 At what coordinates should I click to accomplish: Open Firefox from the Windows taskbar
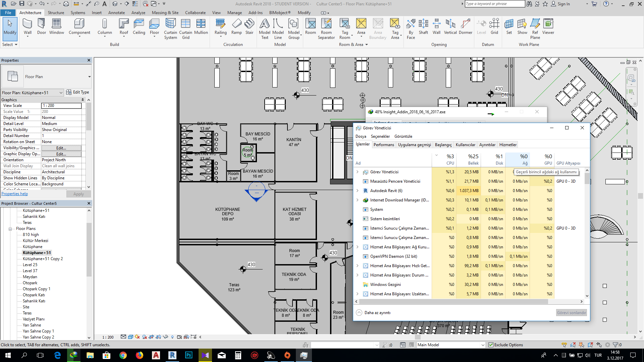point(140,355)
